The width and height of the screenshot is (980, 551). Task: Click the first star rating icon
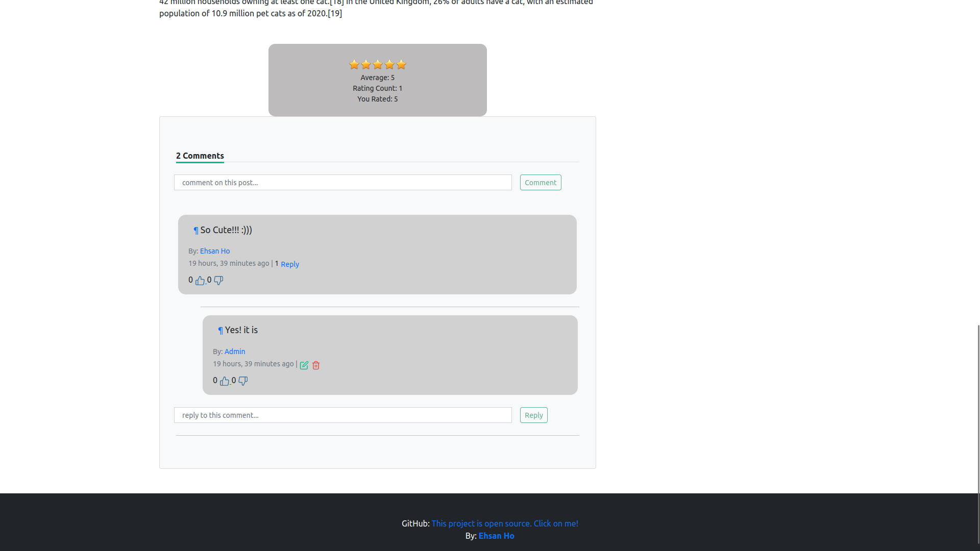tap(354, 64)
